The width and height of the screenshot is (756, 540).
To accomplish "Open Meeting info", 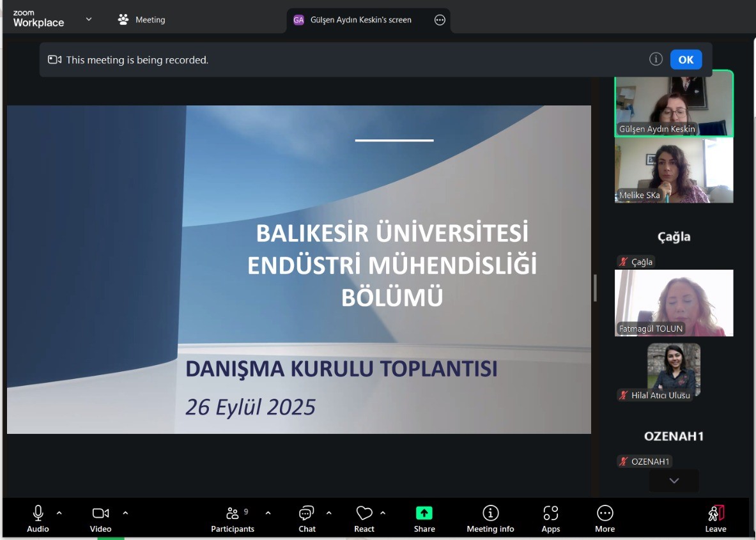I will click(490, 519).
